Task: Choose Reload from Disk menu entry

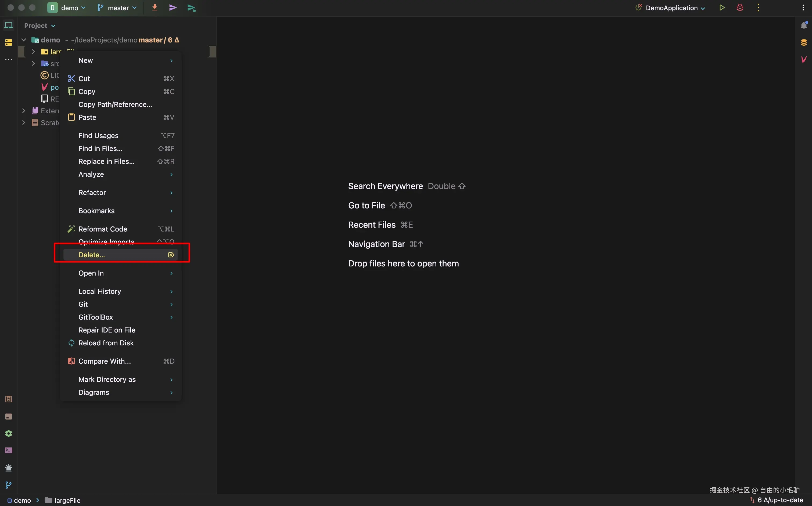Action: point(106,343)
